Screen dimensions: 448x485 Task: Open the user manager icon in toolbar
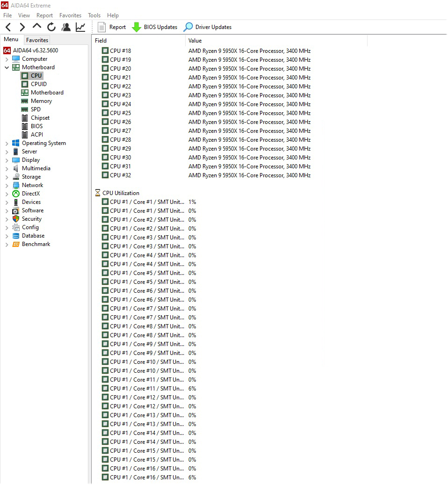coord(66,27)
